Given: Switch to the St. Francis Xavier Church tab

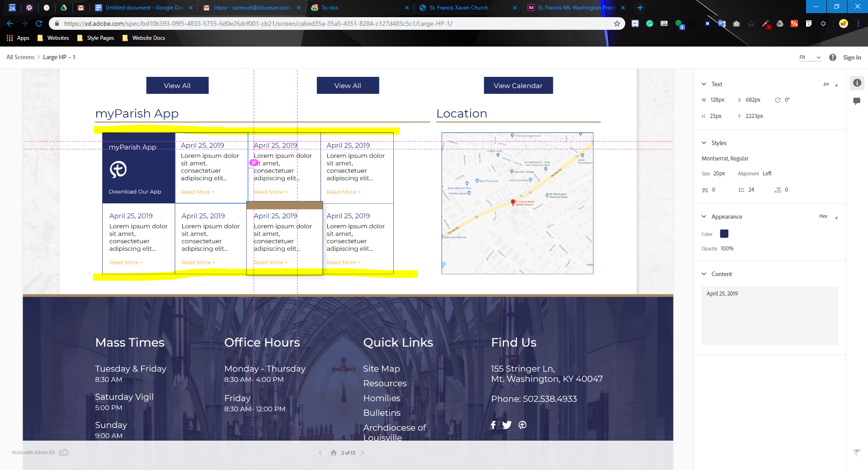Looking at the screenshot, I should 458,8.
